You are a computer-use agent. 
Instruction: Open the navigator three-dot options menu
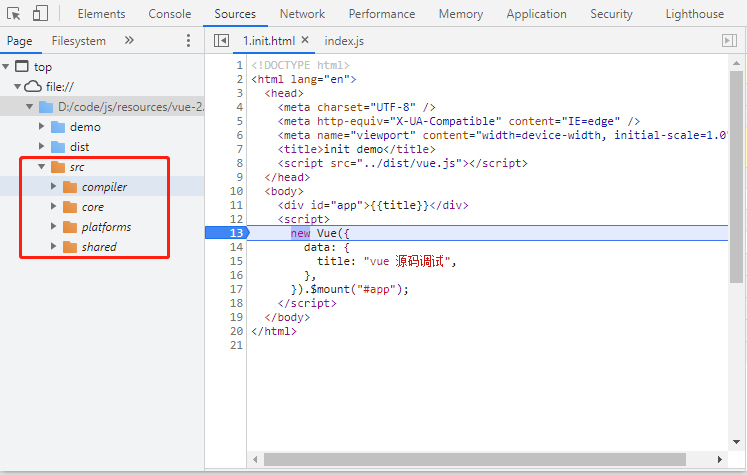(x=188, y=40)
